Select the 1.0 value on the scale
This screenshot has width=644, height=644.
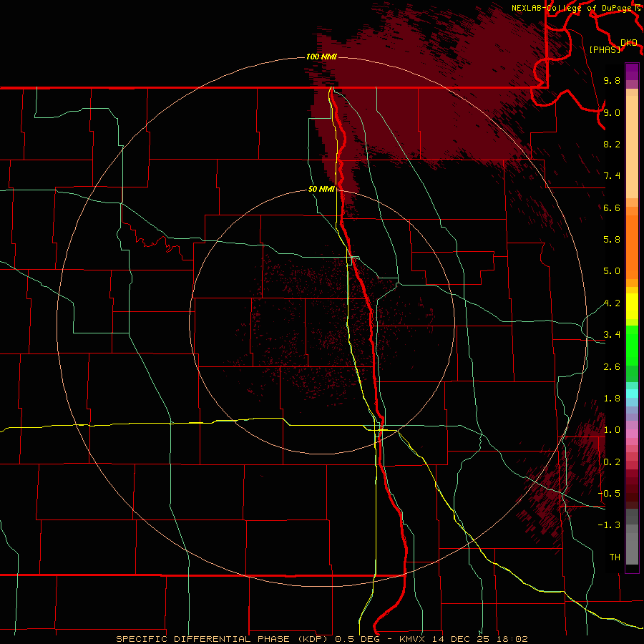[x=612, y=430]
